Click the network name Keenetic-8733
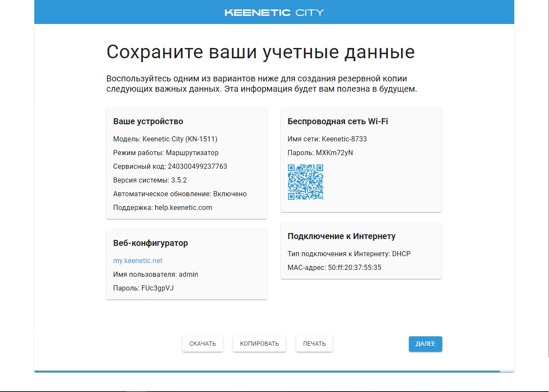549x392 pixels. (344, 139)
